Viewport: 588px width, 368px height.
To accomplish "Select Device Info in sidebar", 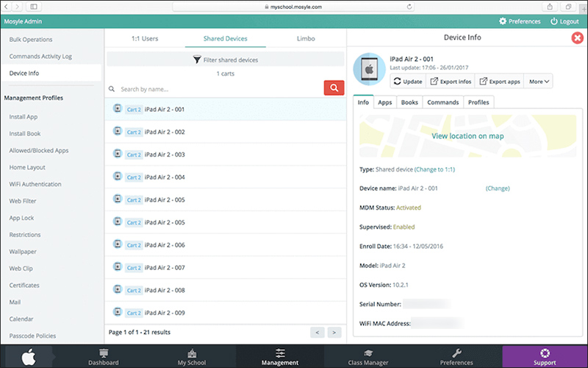I will 51,73.
